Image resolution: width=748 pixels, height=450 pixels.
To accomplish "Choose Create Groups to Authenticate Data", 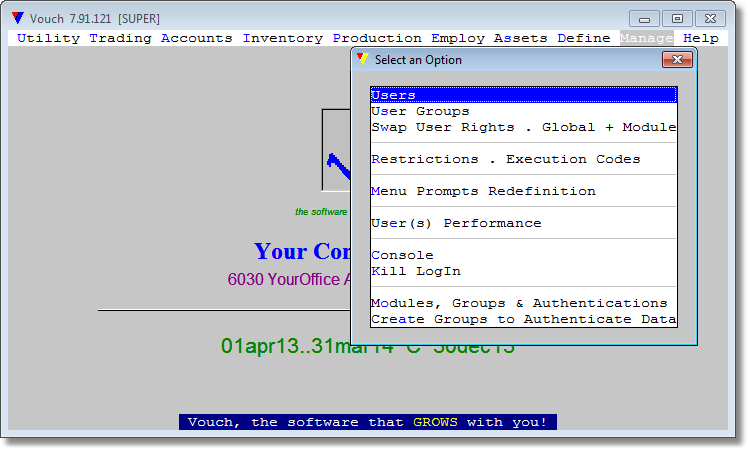I will (523, 319).
